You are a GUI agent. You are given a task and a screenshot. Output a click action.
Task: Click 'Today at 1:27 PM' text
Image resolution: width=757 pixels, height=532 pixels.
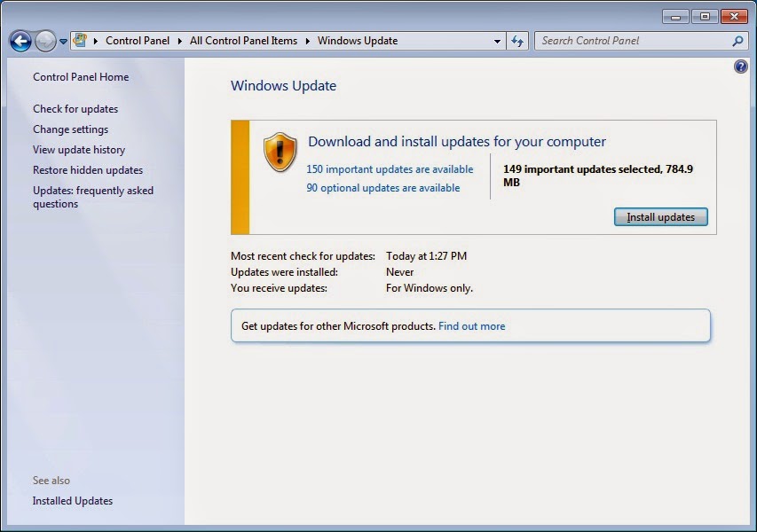click(x=426, y=256)
